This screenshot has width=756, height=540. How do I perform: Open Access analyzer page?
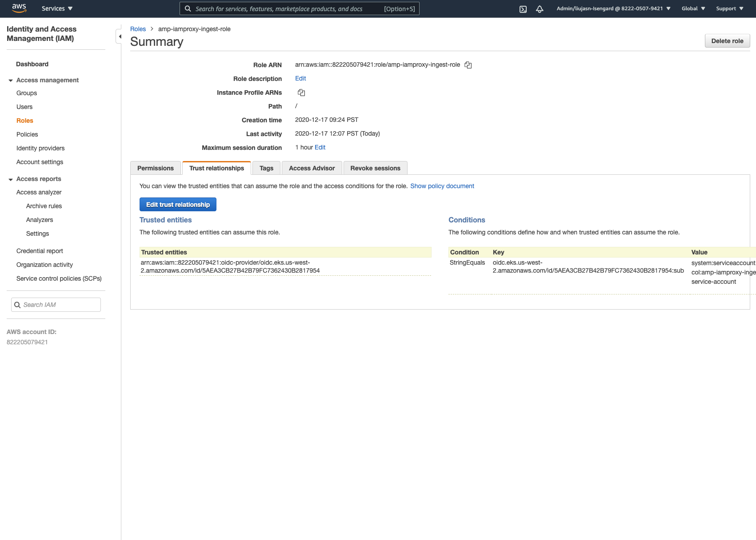point(39,192)
